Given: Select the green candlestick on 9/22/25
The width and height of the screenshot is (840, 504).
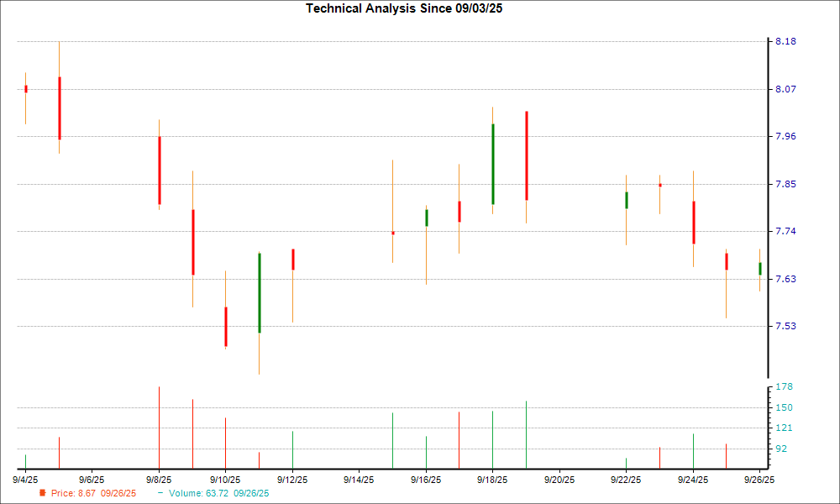Looking at the screenshot, I should 626,200.
